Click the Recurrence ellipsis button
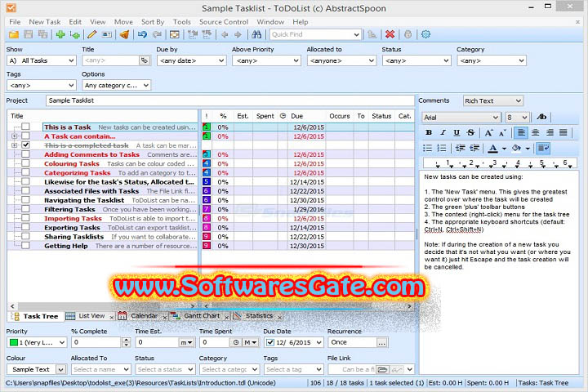This screenshot has height=392, width=588. click(381, 342)
